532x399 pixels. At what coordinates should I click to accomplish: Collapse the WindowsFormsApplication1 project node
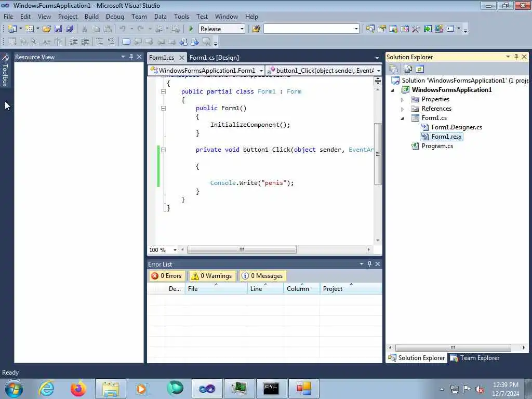coord(393,90)
